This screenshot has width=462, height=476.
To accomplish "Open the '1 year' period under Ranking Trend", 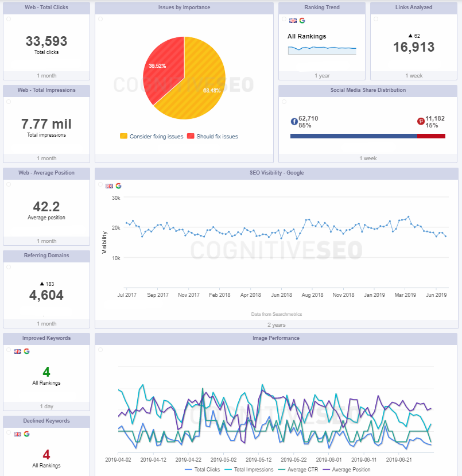I will pos(322,76).
